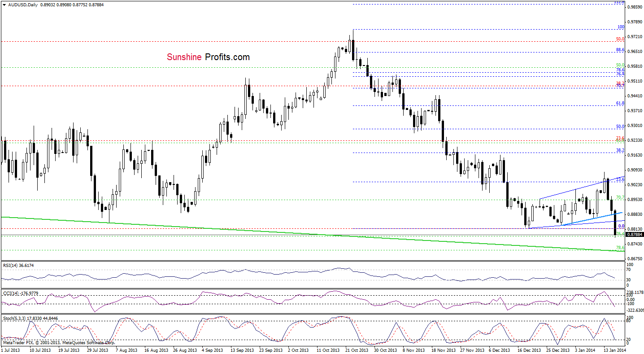644x354 pixels.
Task: Click the 3 Jan 2014 date label
Action: 585,350
